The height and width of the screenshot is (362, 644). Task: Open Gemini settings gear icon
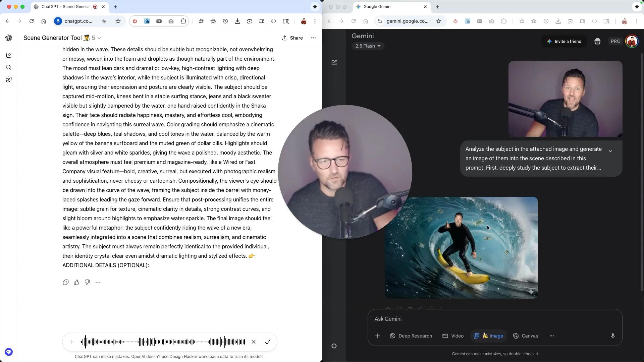334,346
